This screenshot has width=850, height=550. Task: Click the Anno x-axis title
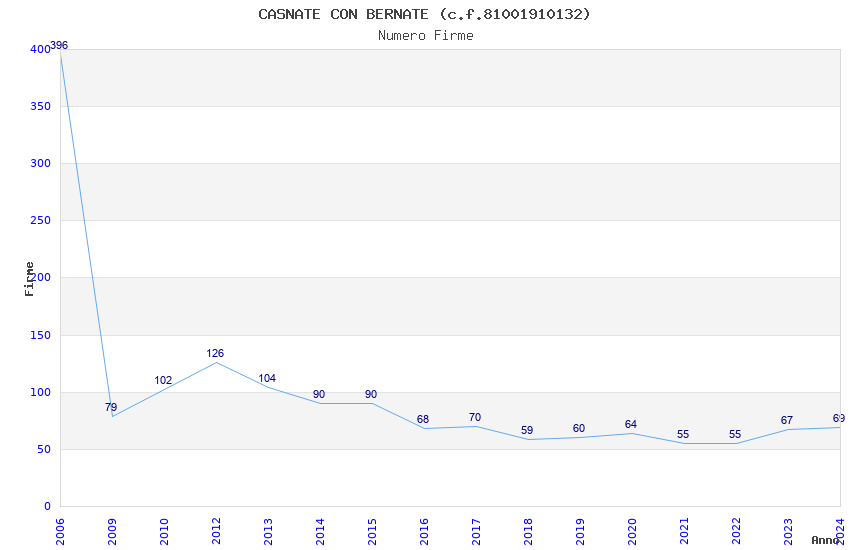point(825,540)
